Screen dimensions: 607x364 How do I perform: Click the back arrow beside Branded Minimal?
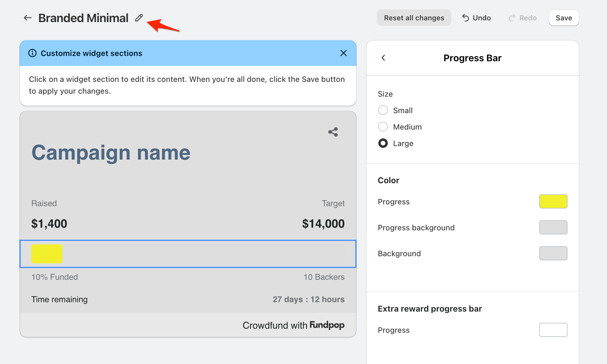click(x=28, y=18)
